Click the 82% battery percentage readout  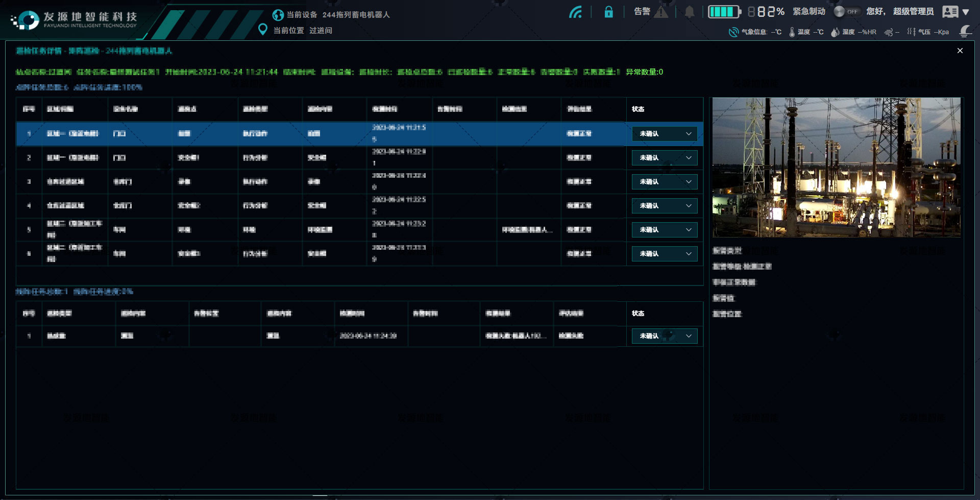[766, 12]
